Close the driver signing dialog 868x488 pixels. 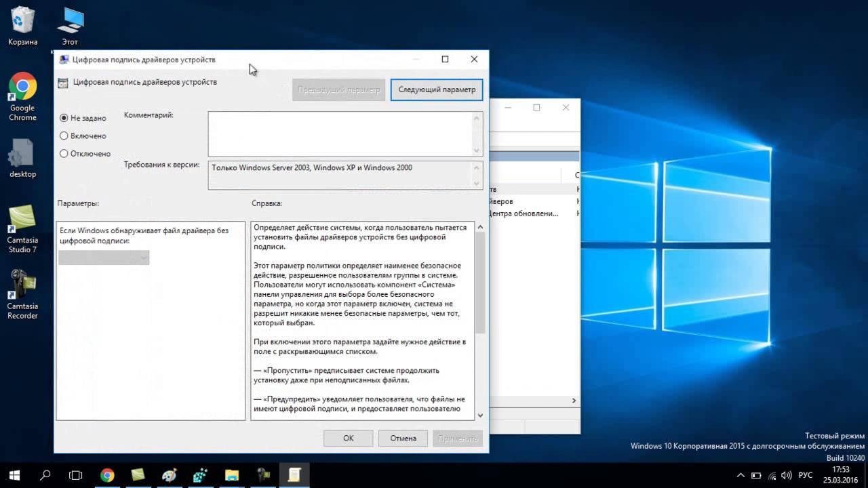474,60
